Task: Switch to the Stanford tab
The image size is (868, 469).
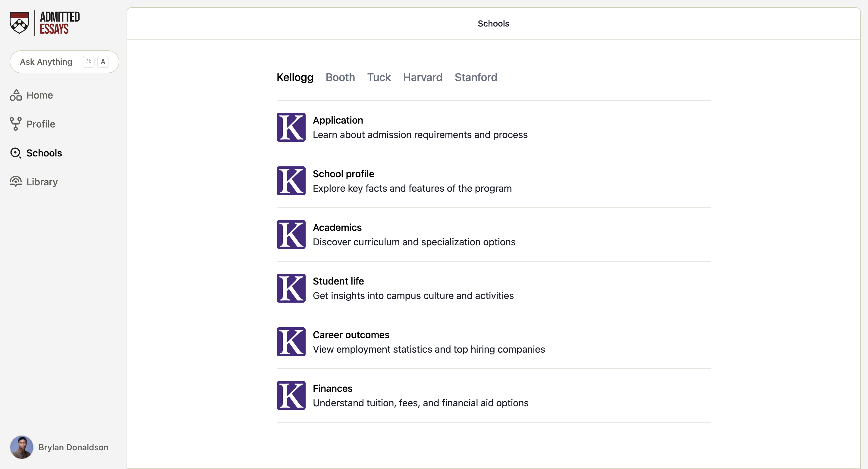Action: (x=476, y=77)
